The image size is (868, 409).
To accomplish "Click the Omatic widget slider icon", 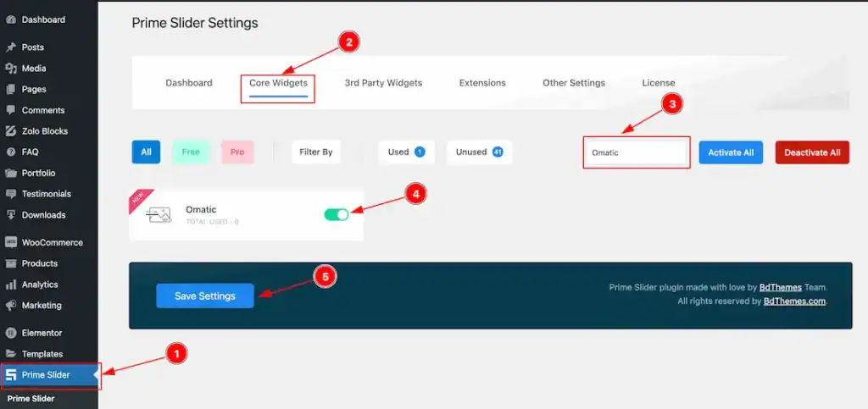I will tap(159, 214).
